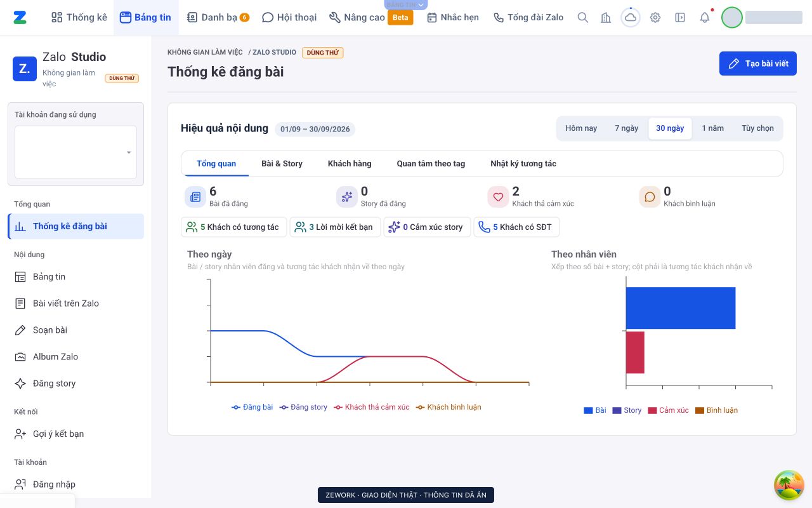Viewport: 812px width, 508px height.
Task: Open Nâng cao Beta menu
Action: (371, 17)
